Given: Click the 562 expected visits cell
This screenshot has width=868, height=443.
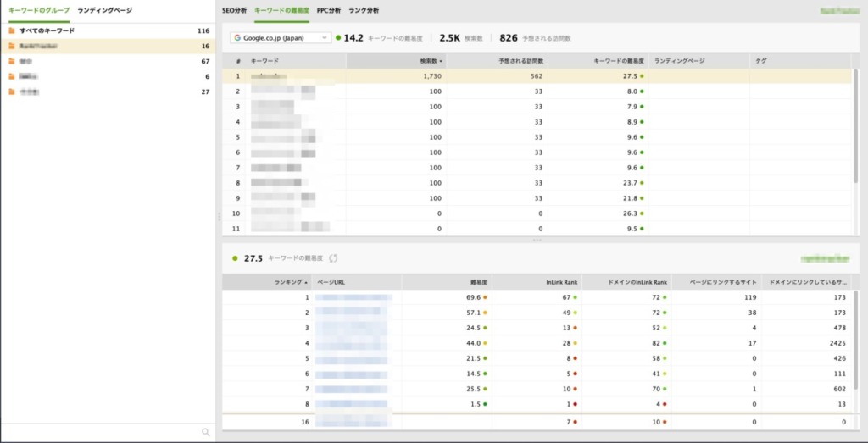Looking at the screenshot, I should (497, 76).
